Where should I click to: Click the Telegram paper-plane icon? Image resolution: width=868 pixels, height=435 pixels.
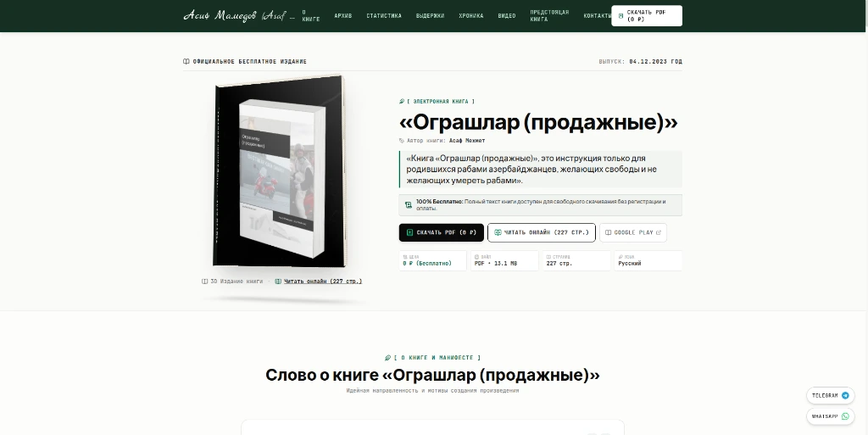845,396
